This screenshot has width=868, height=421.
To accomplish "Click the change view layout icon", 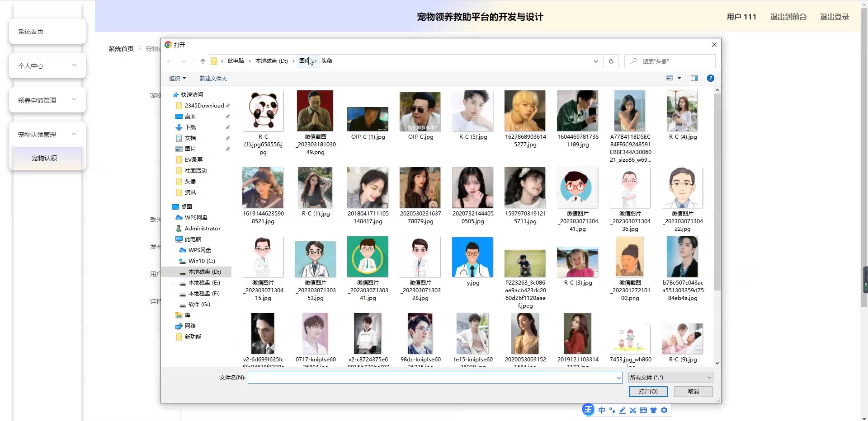I will [670, 78].
